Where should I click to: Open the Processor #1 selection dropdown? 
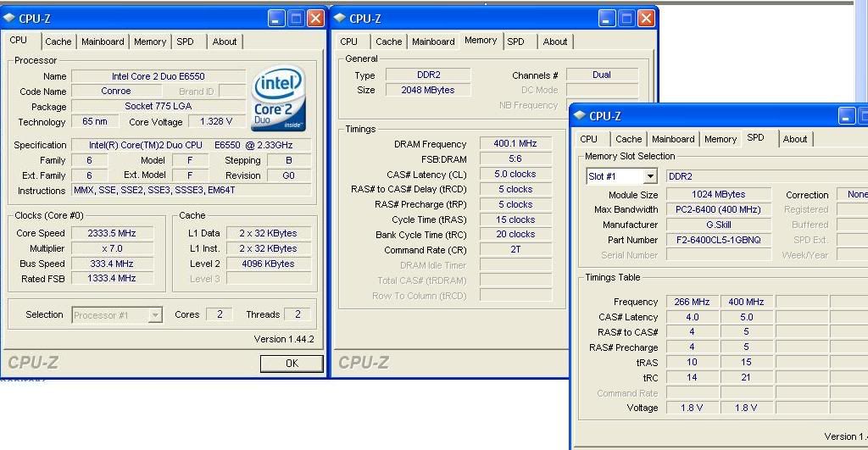156,315
